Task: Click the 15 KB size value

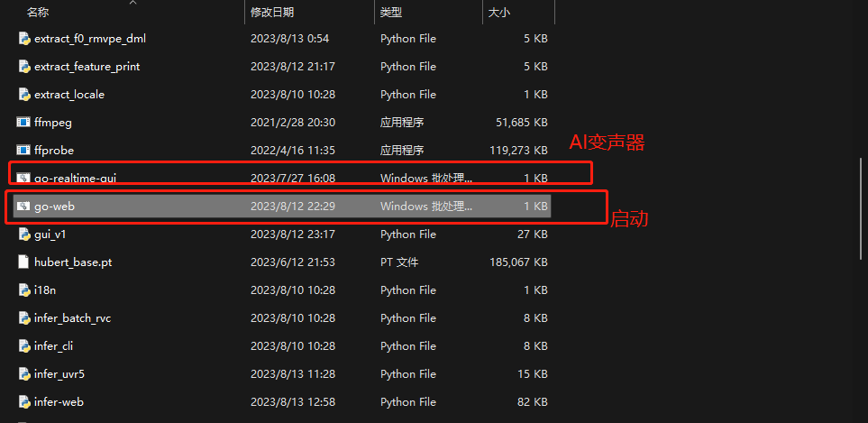Action: (x=533, y=374)
